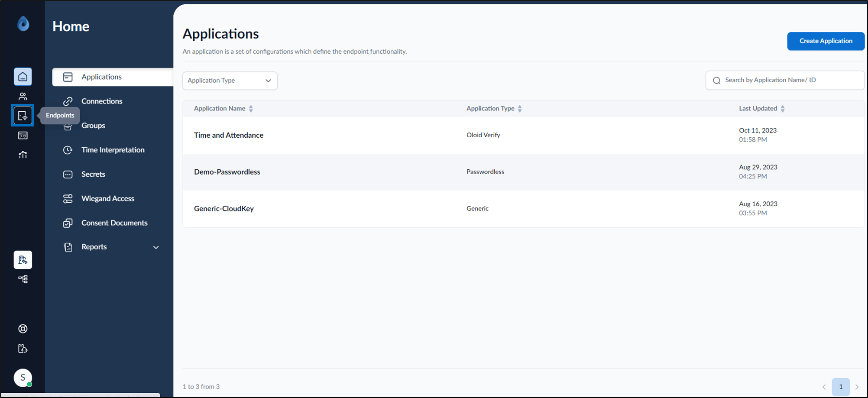
Task: Click the Passwordless type cell
Action: [x=485, y=172]
